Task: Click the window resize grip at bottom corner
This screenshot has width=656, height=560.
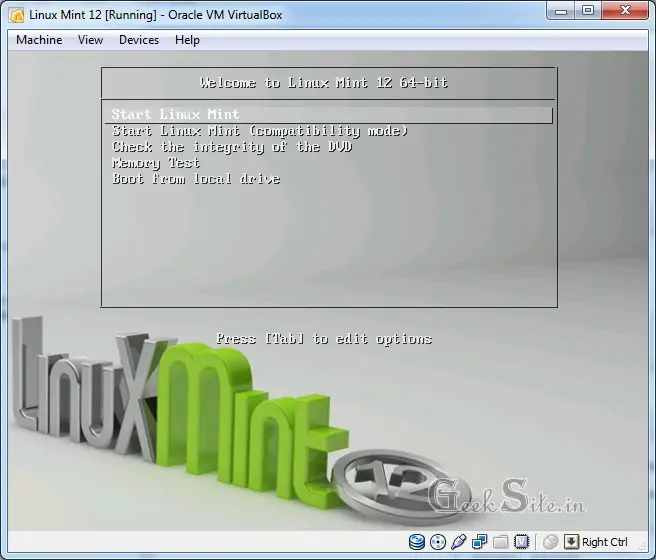Action: pyautogui.click(x=642, y=546)
